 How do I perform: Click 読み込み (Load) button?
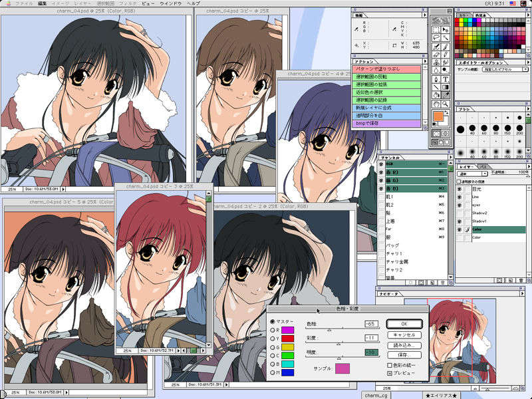[404, 345]
